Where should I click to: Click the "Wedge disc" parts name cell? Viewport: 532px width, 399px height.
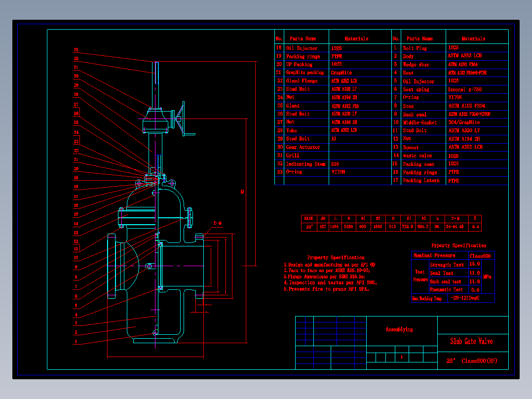[x=416, y=65]
